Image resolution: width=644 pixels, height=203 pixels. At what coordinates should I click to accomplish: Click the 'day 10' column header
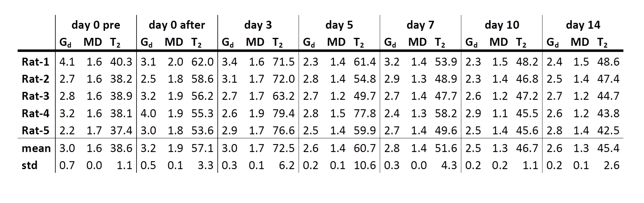[502, 25]
